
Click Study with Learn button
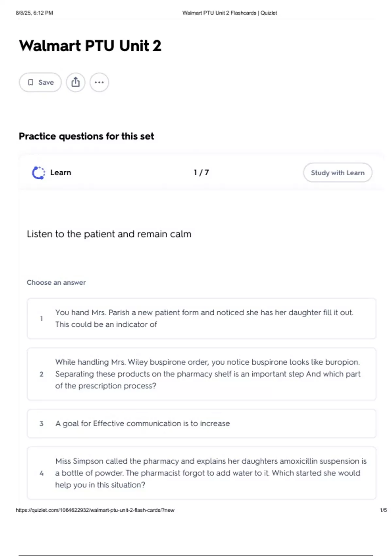pos(338,173)
